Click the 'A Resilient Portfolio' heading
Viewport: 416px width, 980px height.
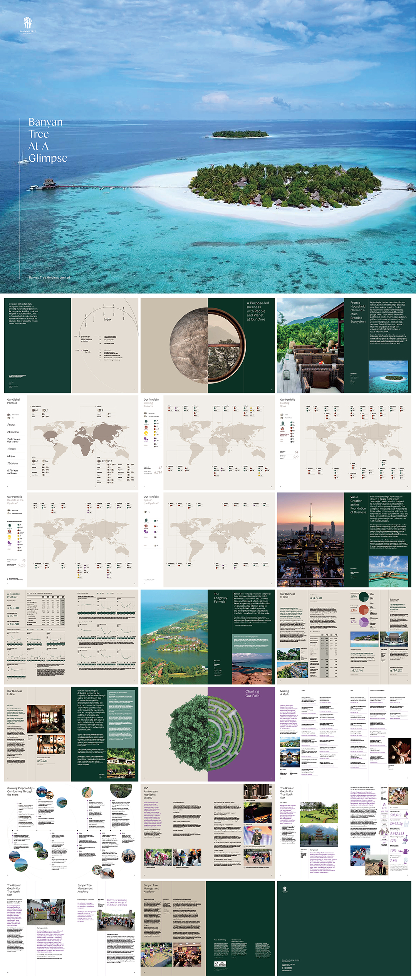click(x=13, y=595)
